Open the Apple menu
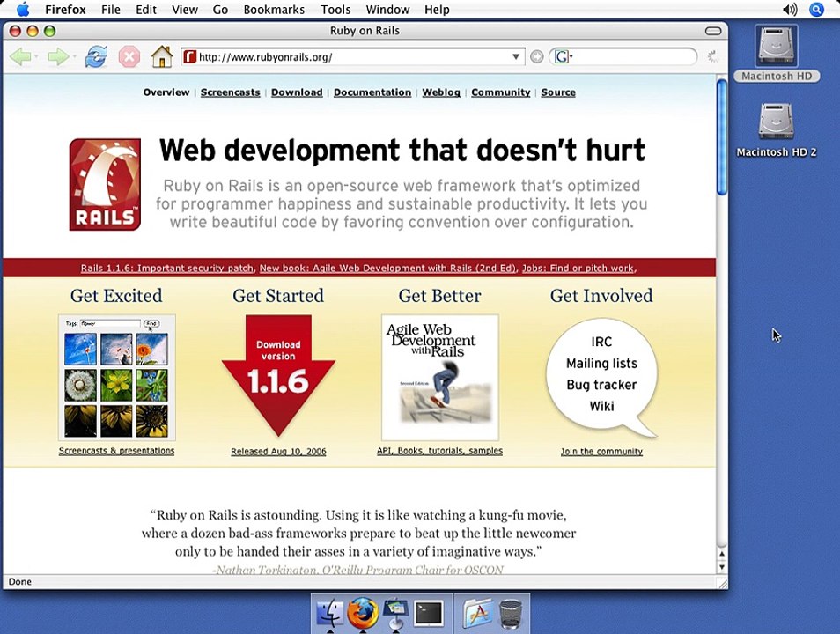Viewport: 840px width, 634px height. tap(23, 10)
